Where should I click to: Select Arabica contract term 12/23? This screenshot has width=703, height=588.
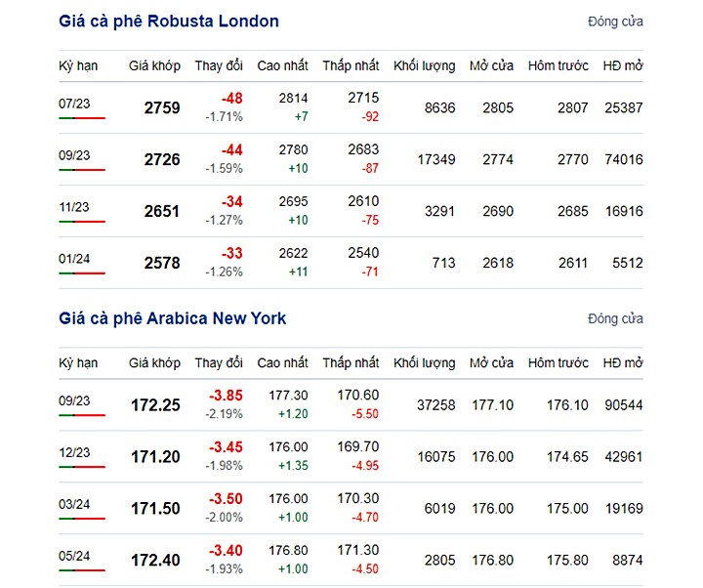click(74, 452)
